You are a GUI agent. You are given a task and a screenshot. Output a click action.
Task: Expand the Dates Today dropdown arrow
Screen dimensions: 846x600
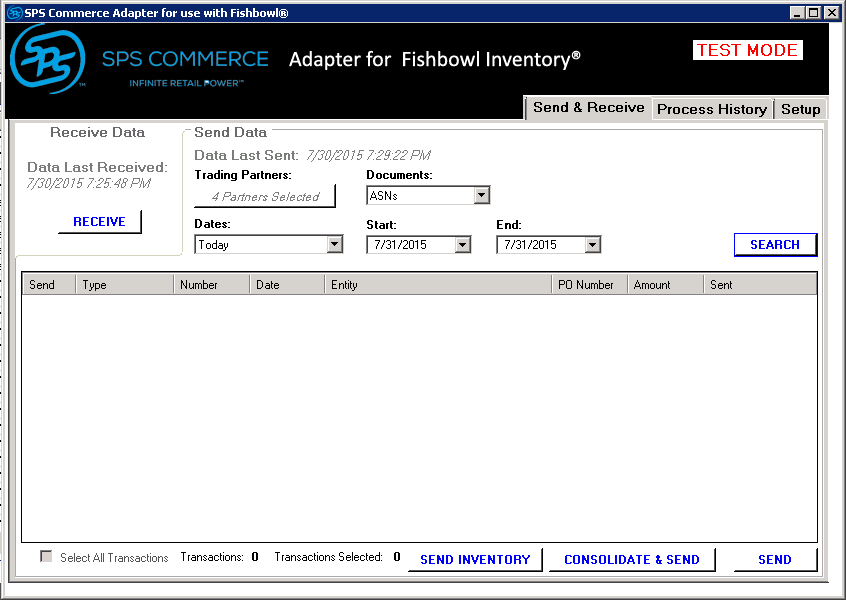click(x=335, y=244)
